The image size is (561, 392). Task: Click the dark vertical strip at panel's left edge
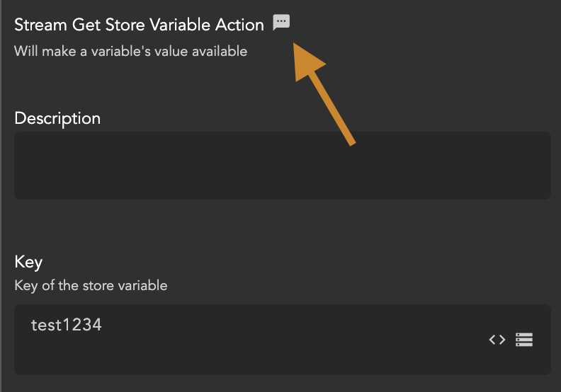coord(2,196)
